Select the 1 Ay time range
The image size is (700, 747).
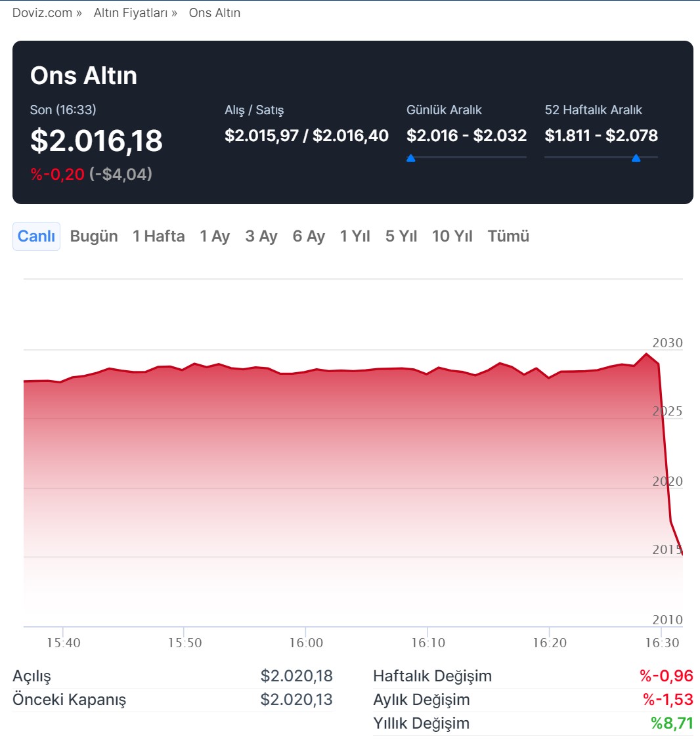(x=215, y=236)
